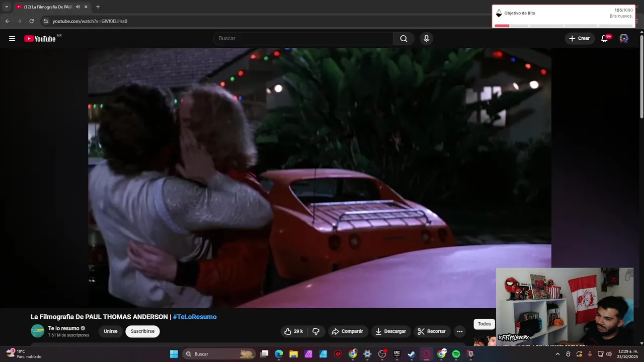The width and height of the screenshot is (644, 362).
Task: Select the Todos filter chip
Action: [484, 324]
